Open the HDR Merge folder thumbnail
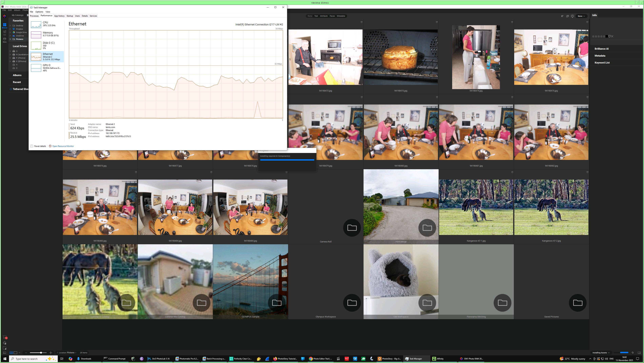 tap(401, 206)
